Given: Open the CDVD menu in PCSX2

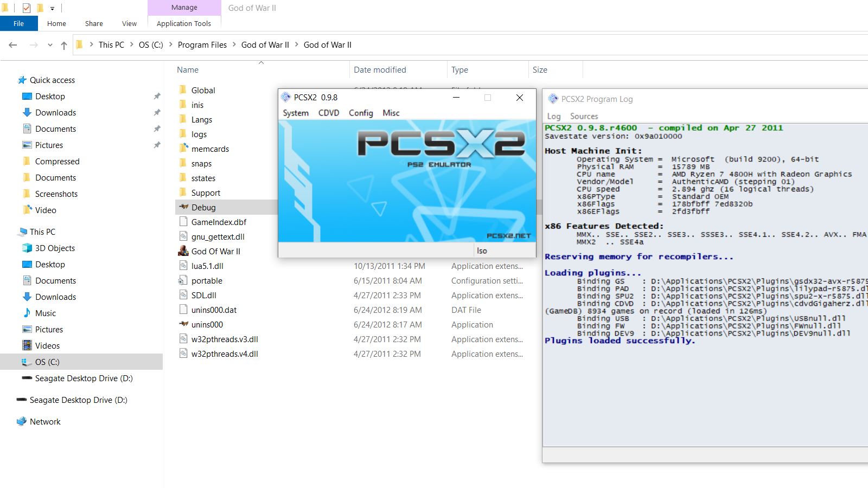Looking at the screenshot, I should click(x=328, y=113).
